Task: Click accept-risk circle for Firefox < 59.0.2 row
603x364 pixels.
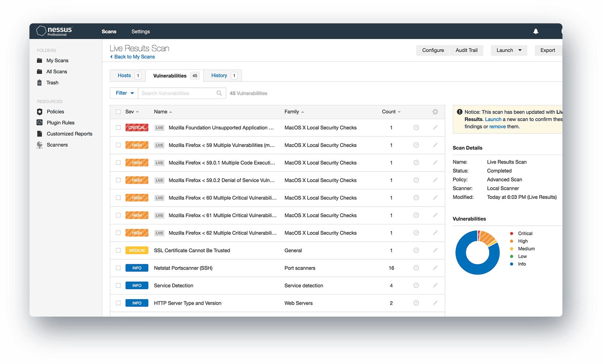Action: pyautogui.click(x=416, y=180)
